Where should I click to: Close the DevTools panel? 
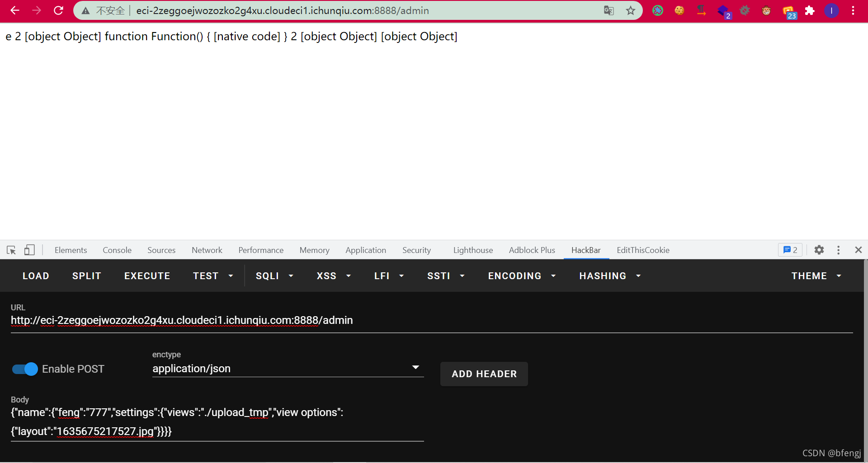point(859,250)
